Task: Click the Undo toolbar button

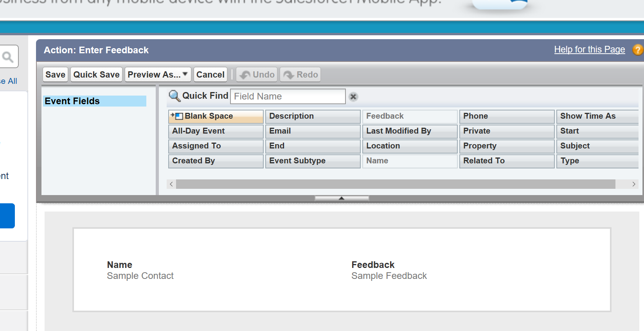Action: coord(257,74)
